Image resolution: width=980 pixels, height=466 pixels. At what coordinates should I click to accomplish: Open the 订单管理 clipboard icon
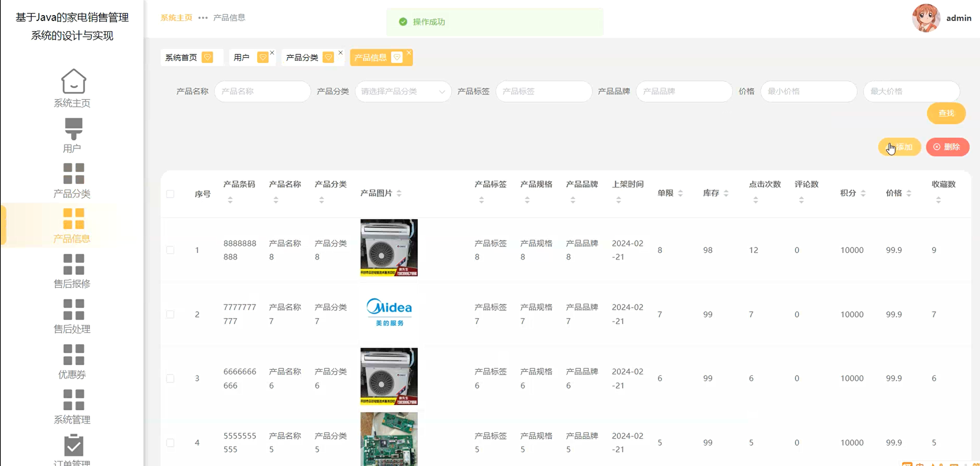(x=73, y=445)
